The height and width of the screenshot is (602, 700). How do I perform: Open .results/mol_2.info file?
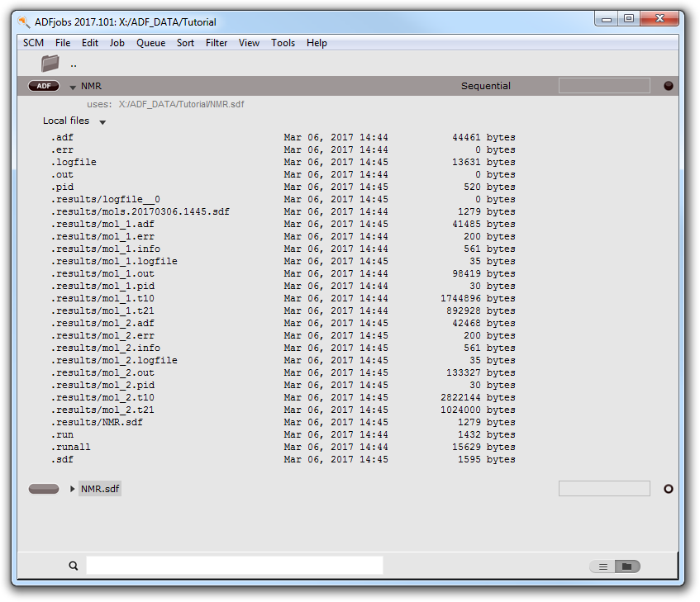coord(105,348)
